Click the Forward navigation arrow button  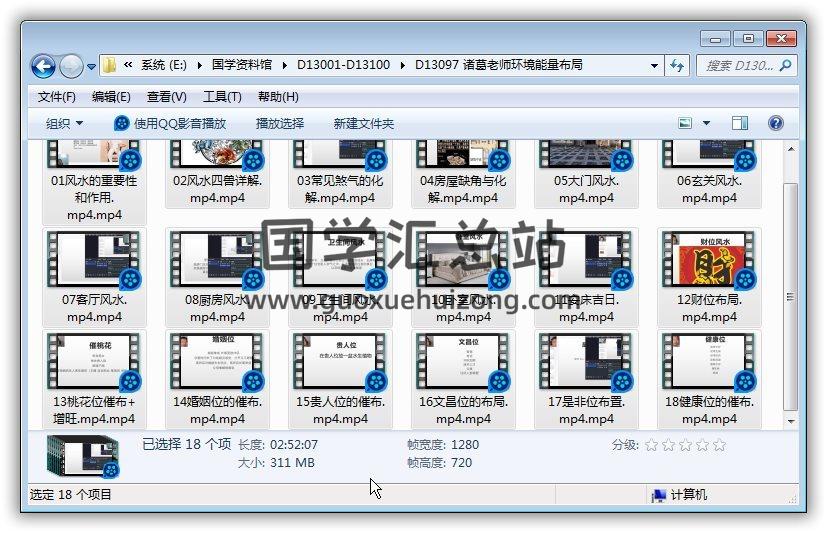point(71,66)
